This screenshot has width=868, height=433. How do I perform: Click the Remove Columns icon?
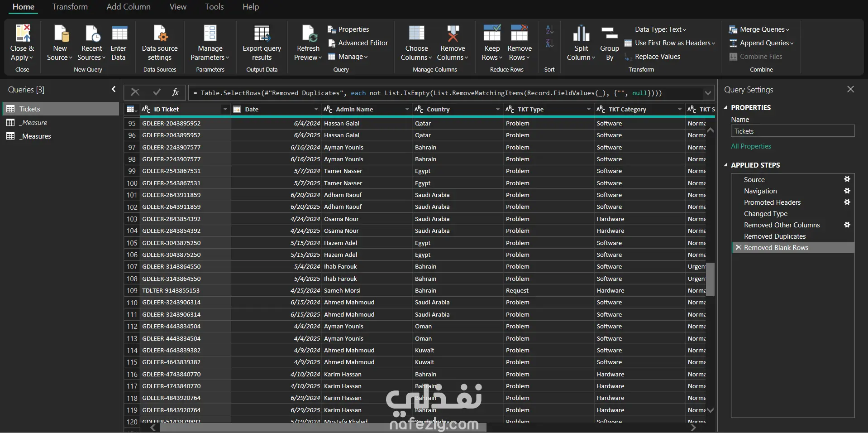[453, 33]
